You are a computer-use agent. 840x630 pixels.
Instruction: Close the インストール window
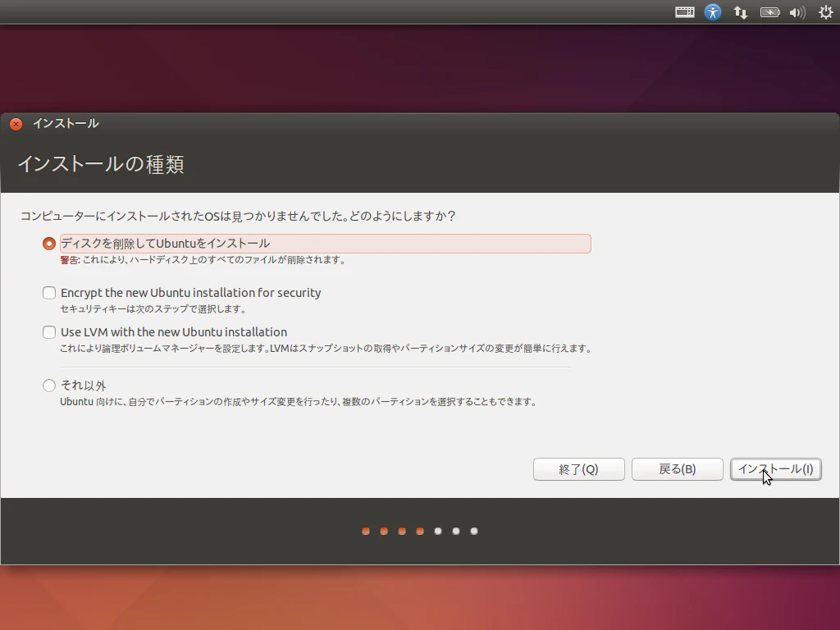[x=16, y=125]
